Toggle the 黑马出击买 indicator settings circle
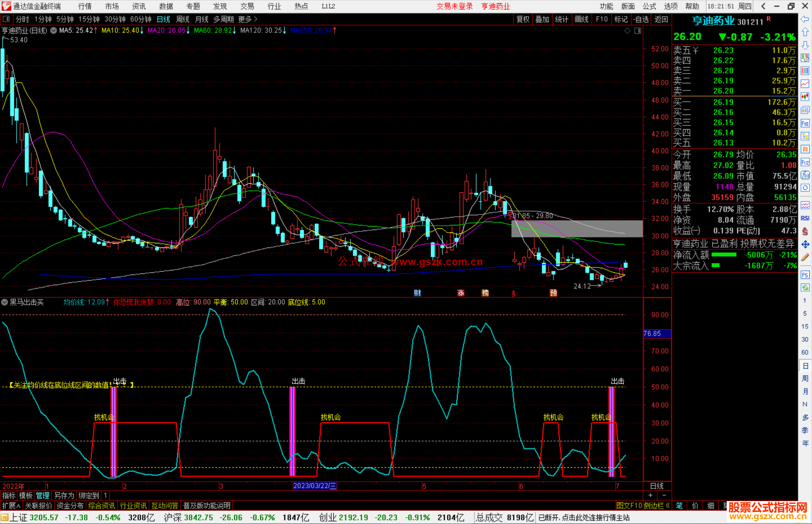The height and width of the screenshot is (524, 812). (5, 302)
